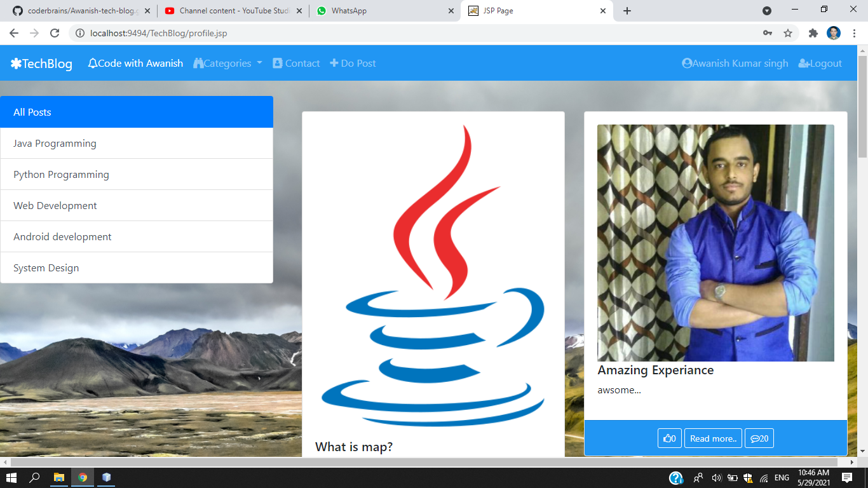The height and width of the screenshot is (488, 868).
Task: Like the Amazing Experiance post
Action: [670, 438]
